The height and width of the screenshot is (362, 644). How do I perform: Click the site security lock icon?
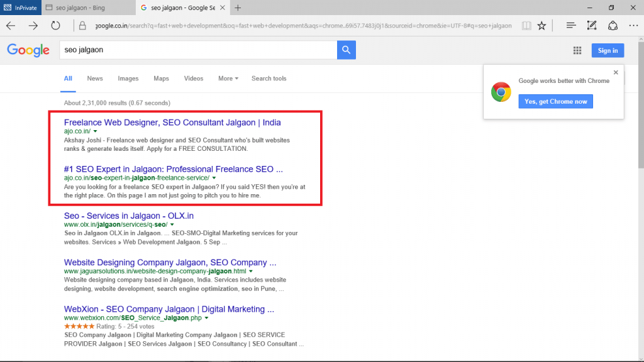82,25
